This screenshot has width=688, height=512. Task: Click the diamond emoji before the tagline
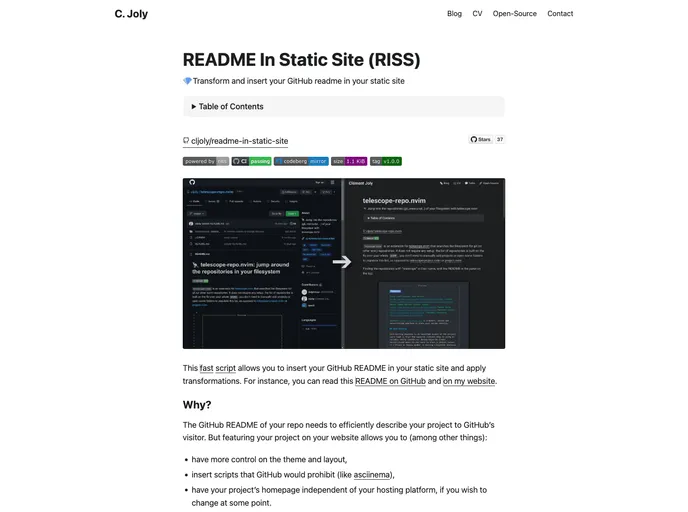click(187, 81)
